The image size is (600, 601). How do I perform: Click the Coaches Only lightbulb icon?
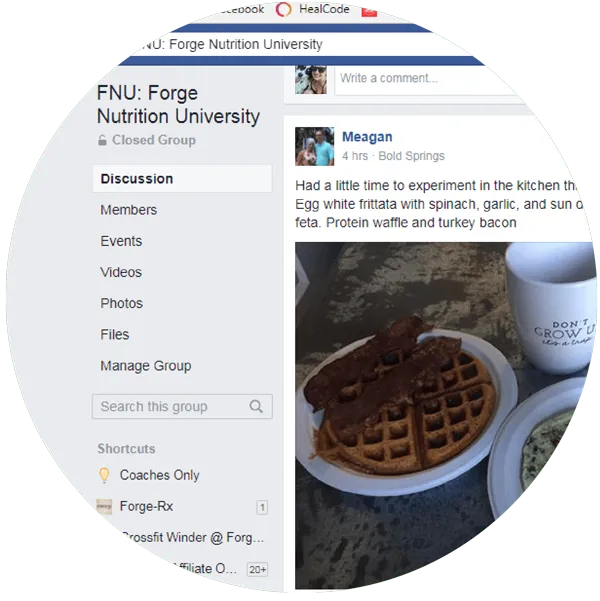coord(104,475)
